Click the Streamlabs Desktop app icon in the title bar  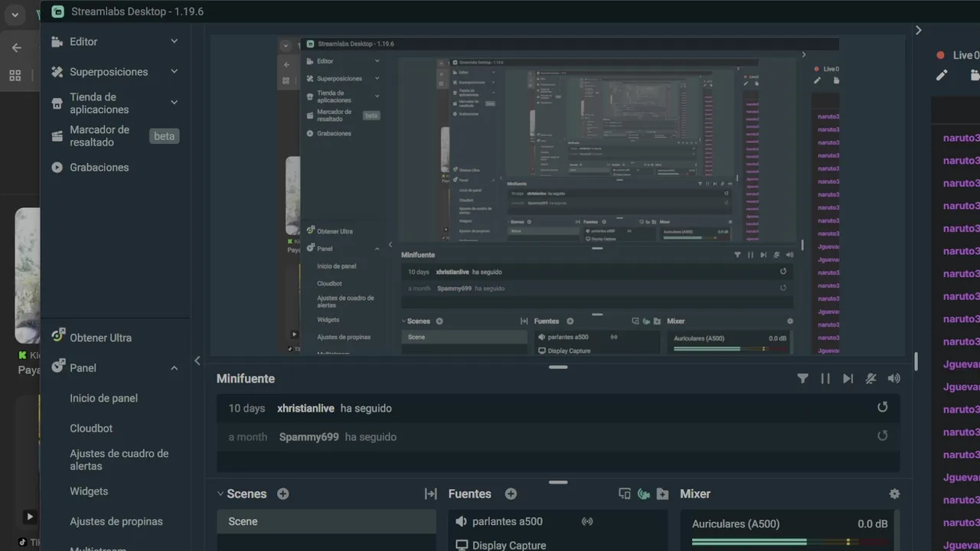click(x=57, y=11)
